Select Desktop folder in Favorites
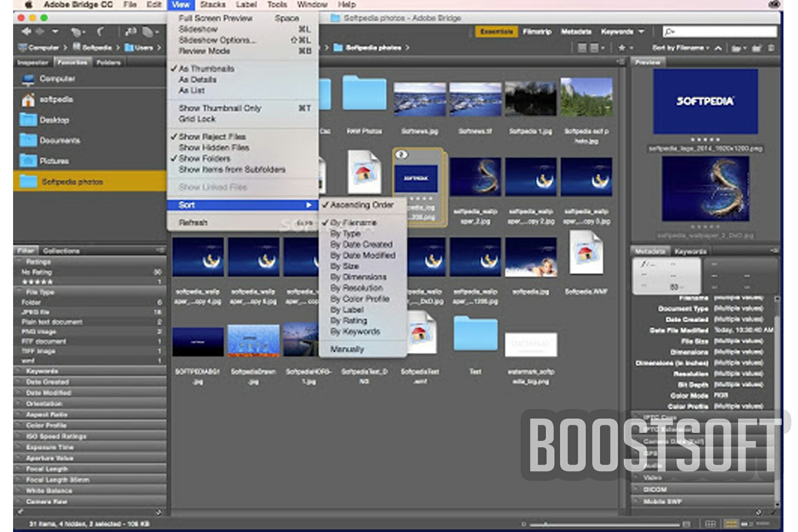798x532 pixels. click(89, 120)
